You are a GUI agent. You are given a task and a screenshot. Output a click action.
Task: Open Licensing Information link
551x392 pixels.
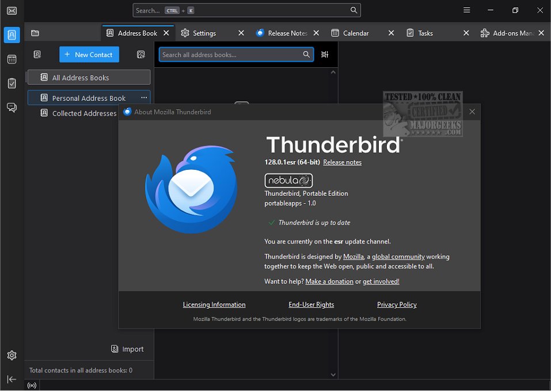coord(214,305)
